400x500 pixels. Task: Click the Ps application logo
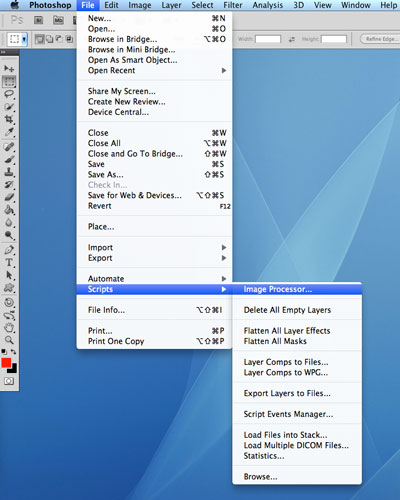[17, 20]
